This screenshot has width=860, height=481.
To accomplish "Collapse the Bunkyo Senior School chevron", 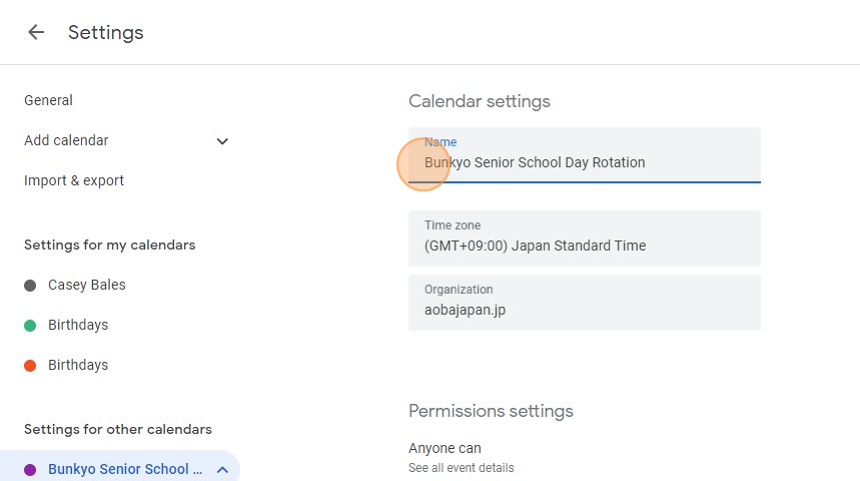I will tap(222, 469).
